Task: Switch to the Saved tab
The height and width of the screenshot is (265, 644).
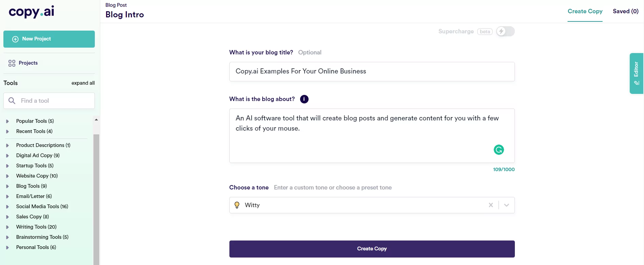Action: (625, 11)
